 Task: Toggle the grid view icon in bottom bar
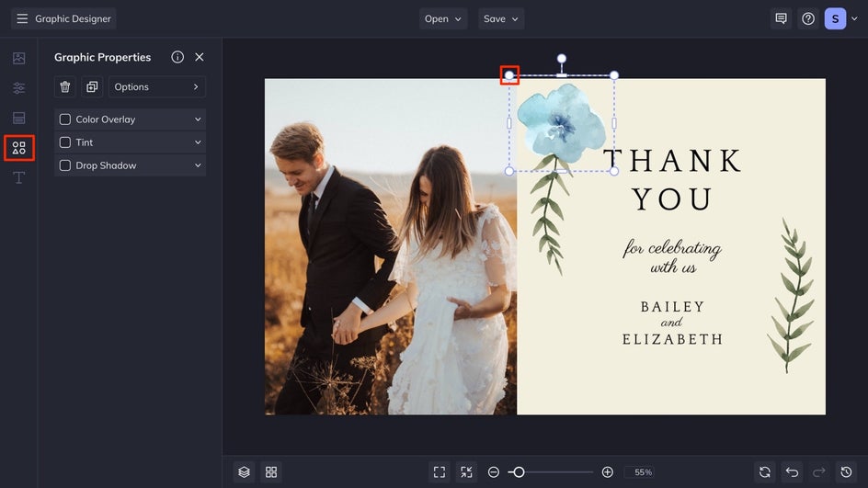271,472
